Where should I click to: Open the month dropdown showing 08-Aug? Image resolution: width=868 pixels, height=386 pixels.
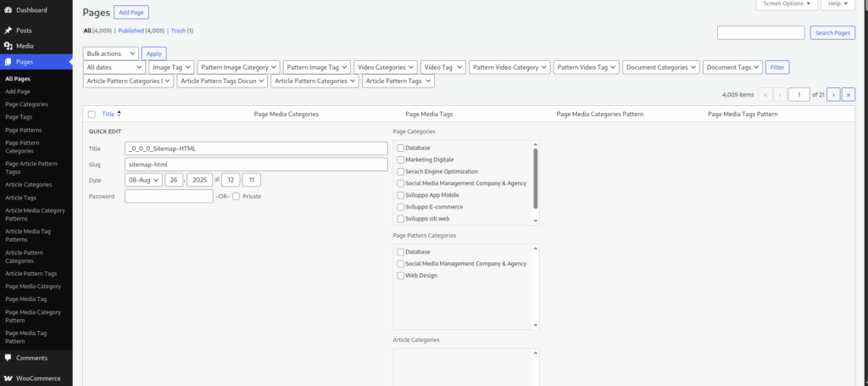coord(144,180)
